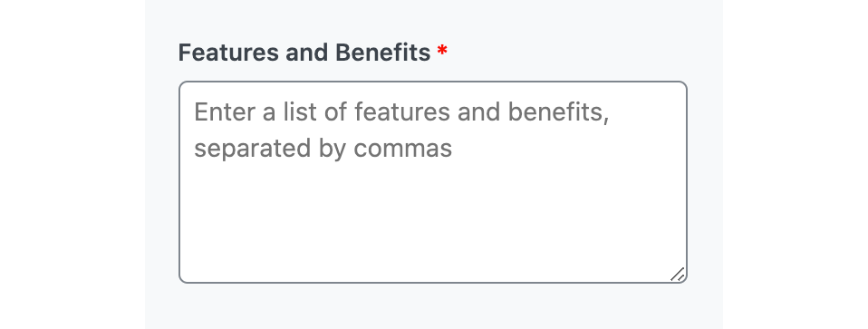The width and height of the screenshot is (868, 329).
Task: Click the gray form background below the textarea
Action: coord(433,307)
